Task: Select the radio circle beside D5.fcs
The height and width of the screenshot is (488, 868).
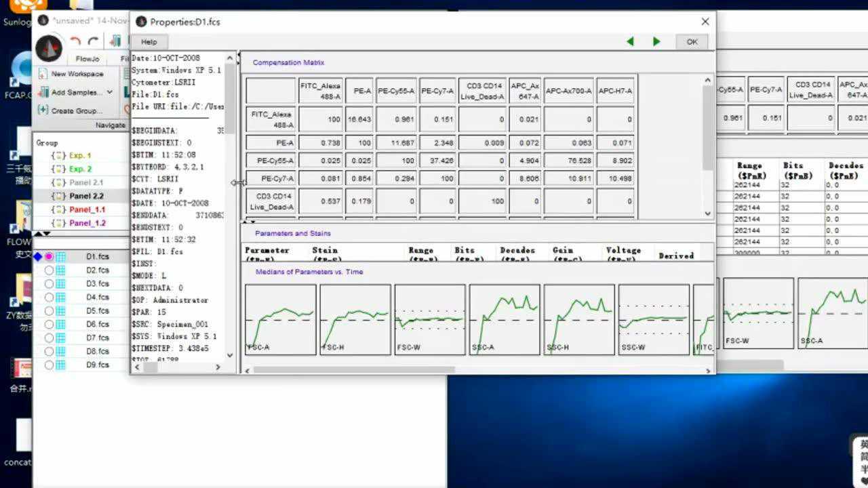Action: tap(49, 311)
